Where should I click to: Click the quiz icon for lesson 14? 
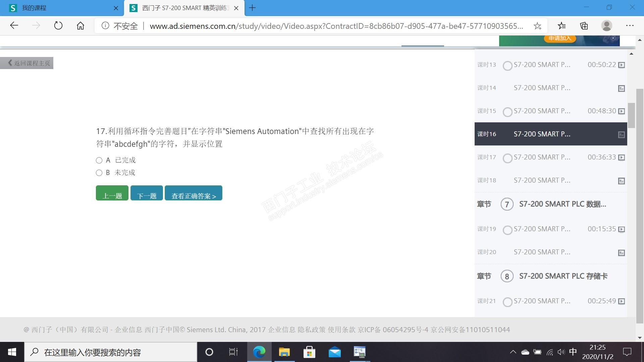(x=621, y=88)
